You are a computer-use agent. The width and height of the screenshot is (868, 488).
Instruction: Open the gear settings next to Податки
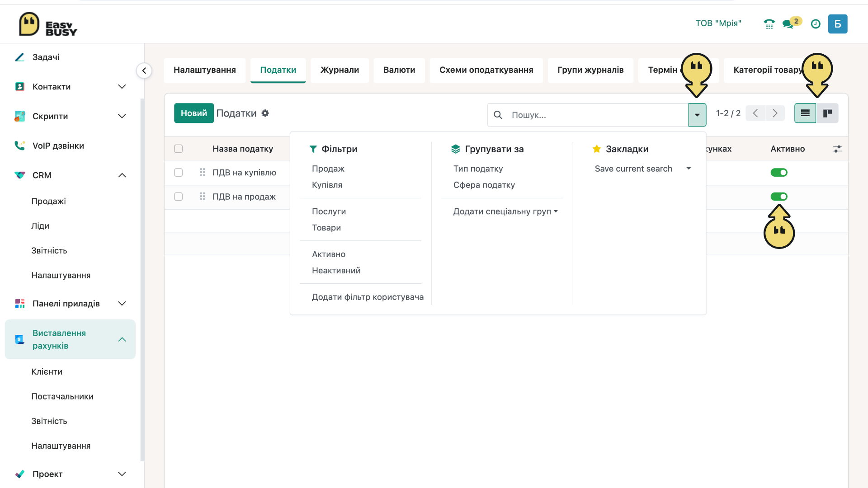265,113
